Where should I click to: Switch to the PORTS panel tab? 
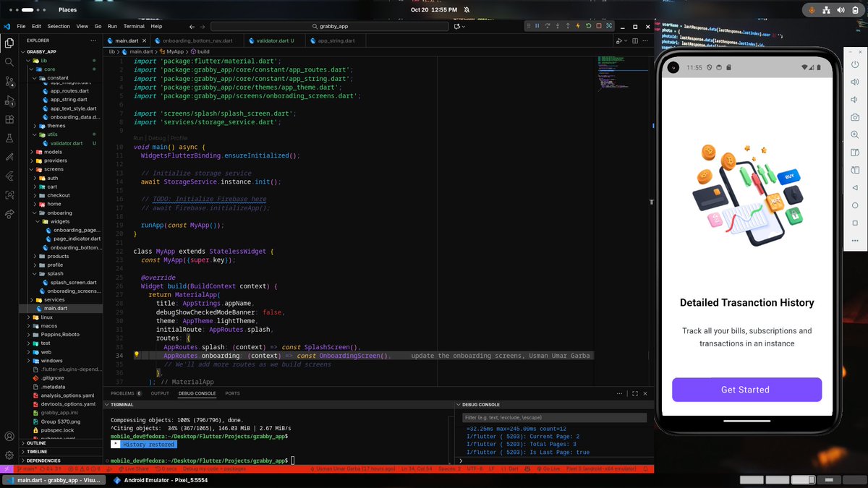(232, 393)
